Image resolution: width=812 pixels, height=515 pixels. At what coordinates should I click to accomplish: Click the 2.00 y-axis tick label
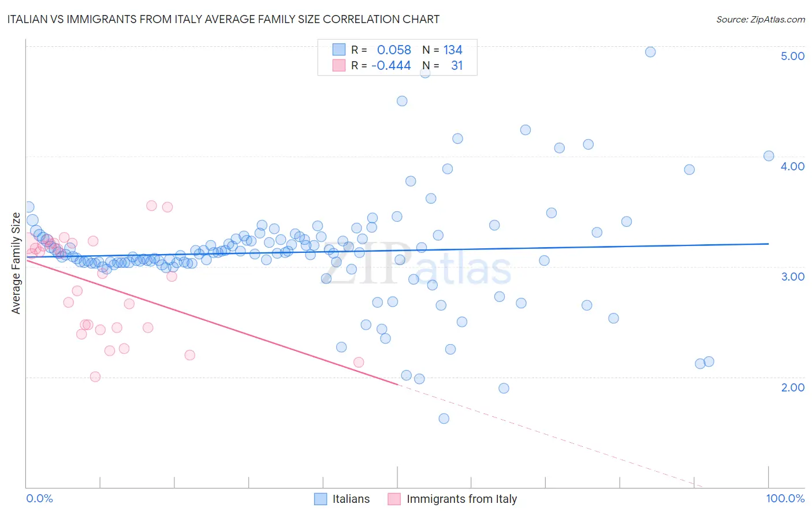793,387
